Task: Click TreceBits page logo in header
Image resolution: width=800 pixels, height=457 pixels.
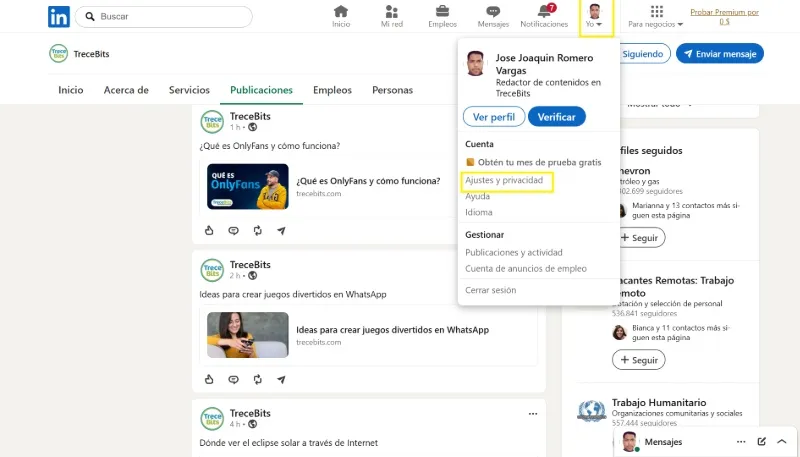Action: (x=59, y=54)
